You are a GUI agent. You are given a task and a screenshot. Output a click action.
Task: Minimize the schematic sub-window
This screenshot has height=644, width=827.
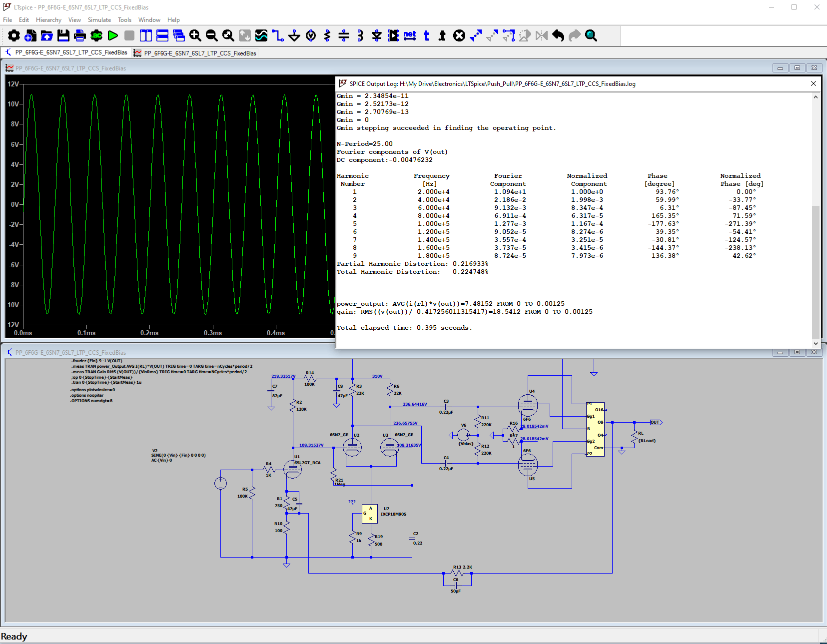(780, 352)
